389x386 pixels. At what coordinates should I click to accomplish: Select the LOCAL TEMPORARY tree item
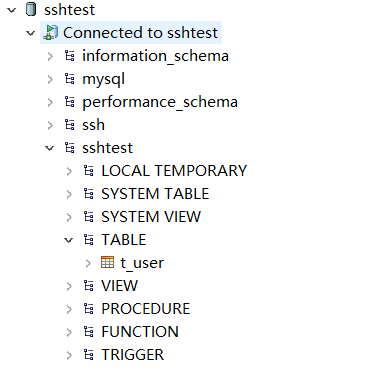[174, 171]
